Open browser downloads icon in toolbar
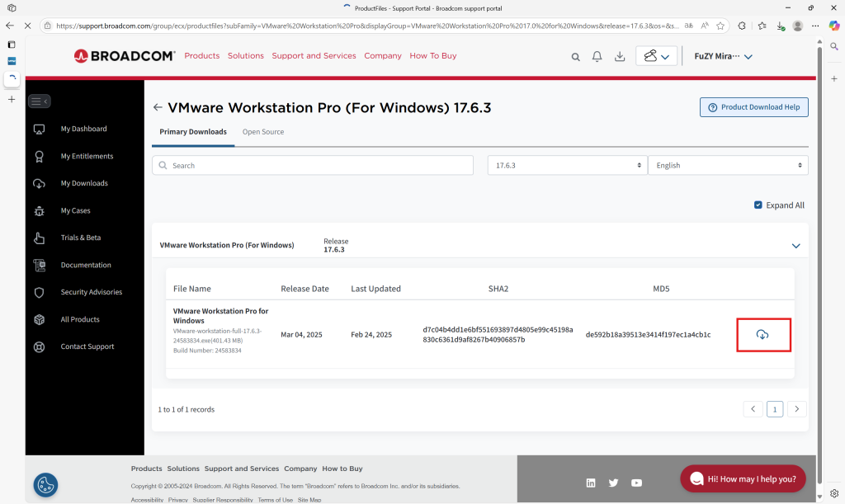This screenshot has width=845, height=504. point(780,26)
